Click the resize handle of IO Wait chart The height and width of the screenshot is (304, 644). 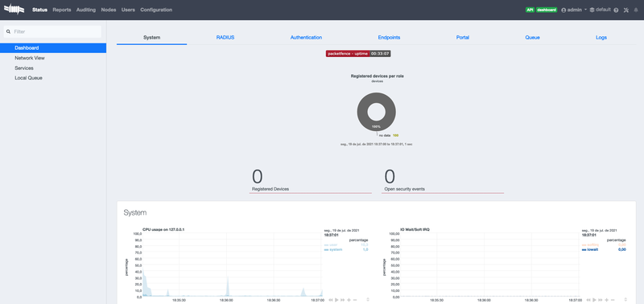[x=625, y=300]
